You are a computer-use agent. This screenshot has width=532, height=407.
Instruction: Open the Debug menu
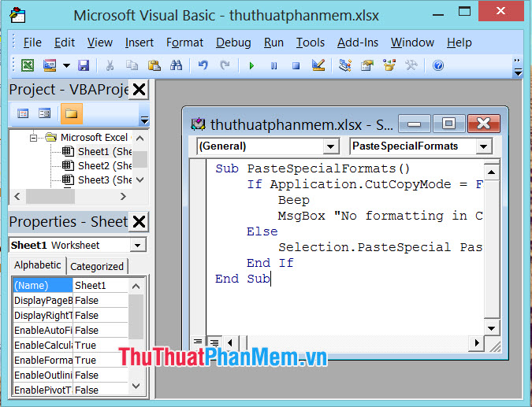[x=233, y=43]
